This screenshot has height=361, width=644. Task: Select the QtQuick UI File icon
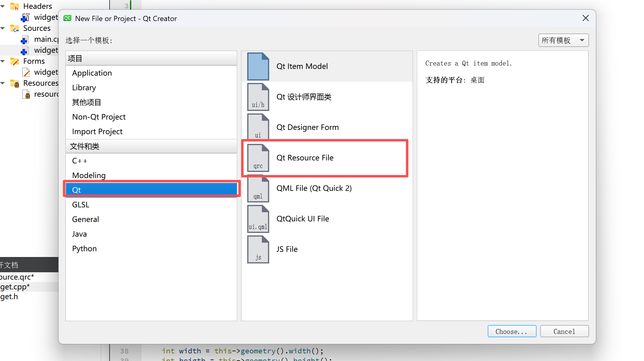click(x=258, y=219)
